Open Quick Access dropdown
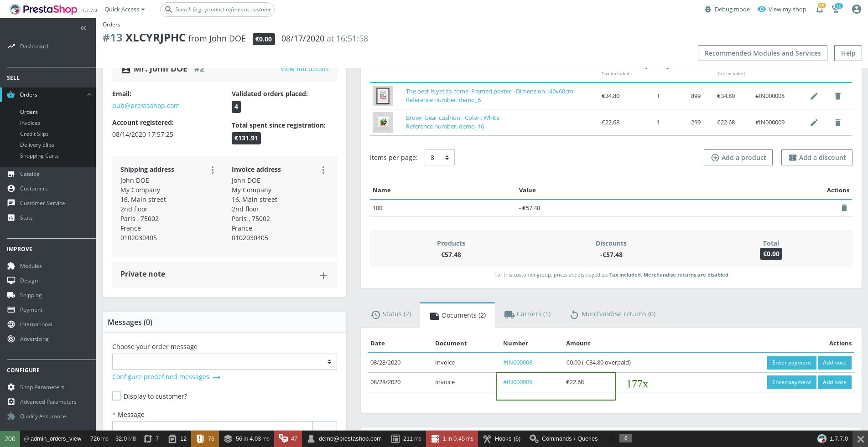Image resolution: width=868 pixels, height=447 pixels. pos(125,9)
